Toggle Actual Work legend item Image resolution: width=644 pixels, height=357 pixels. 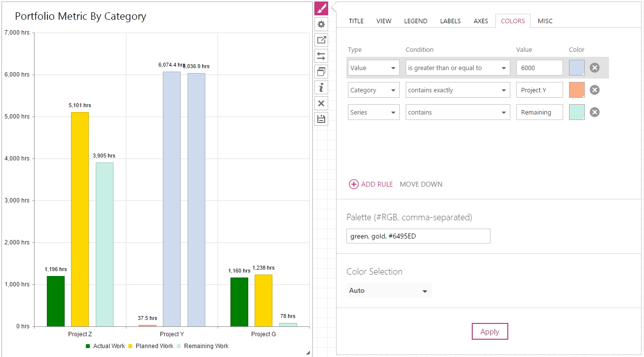coord(105,346)
